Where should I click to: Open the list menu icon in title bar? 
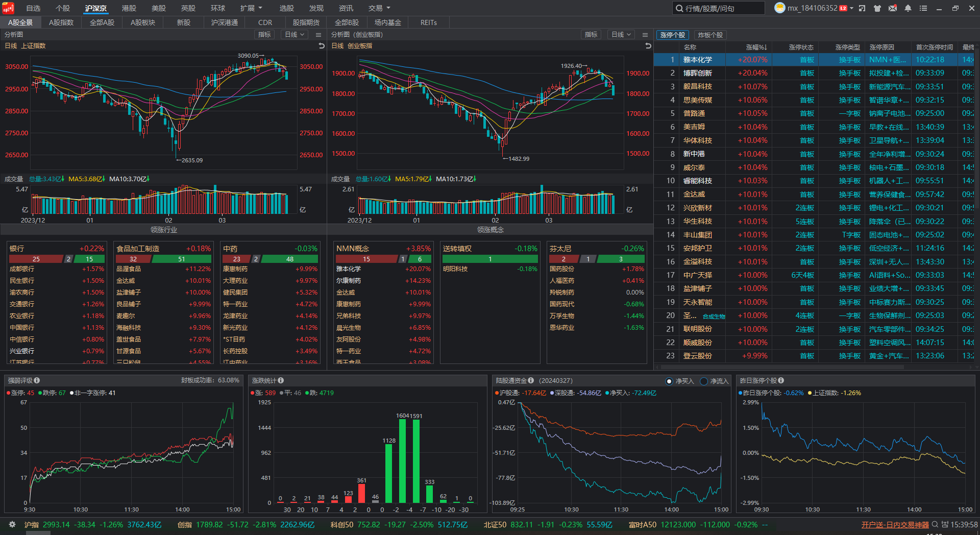(923, 8)
